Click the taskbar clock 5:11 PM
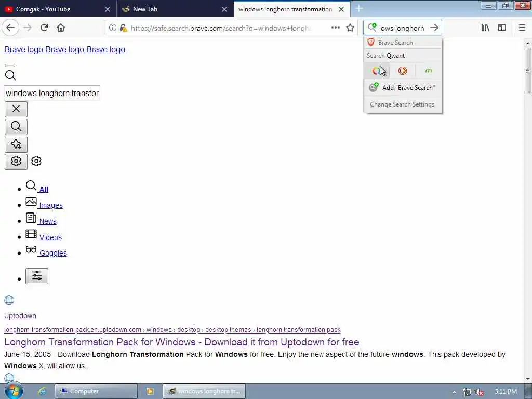Image resolution: width=532 pixels, height=399 pixels. [506, 392]
